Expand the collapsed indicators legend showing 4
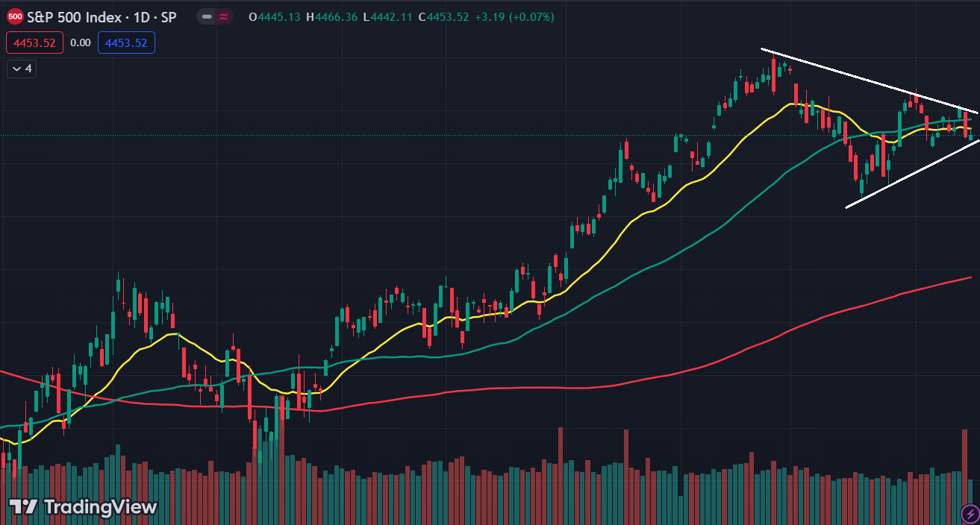 point(22,69)
